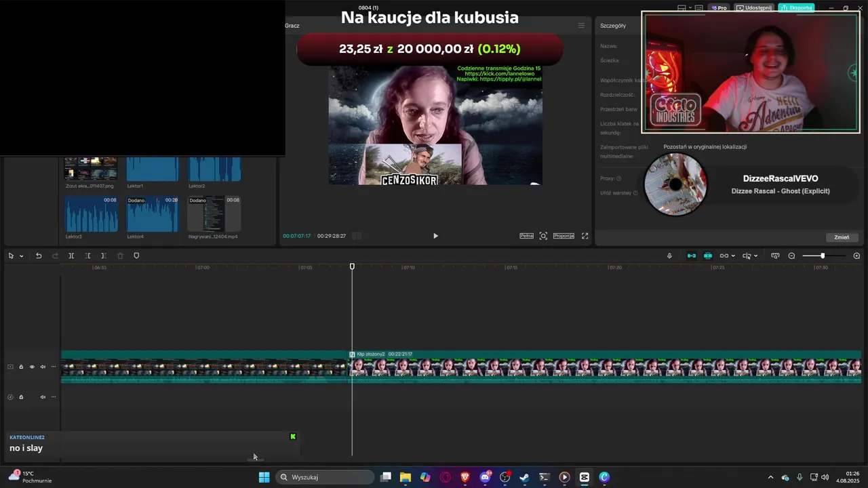
Task: Enter fullscreen preview mode
Action: 585,236
